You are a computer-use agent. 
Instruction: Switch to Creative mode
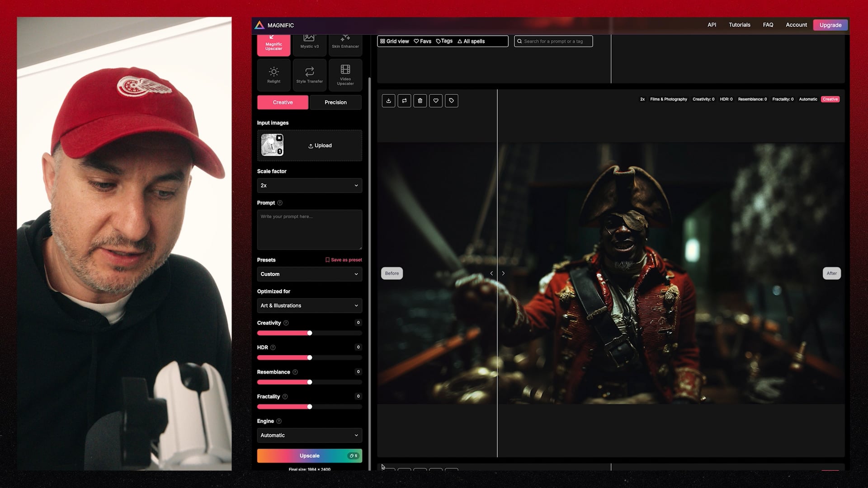click(x=283, y=103)
